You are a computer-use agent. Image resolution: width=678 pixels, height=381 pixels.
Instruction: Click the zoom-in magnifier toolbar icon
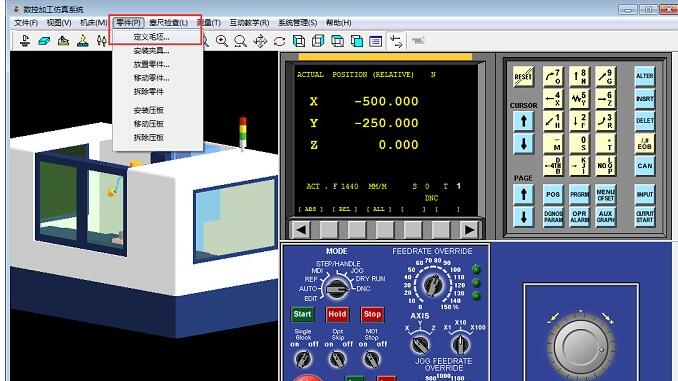(222, 41)
